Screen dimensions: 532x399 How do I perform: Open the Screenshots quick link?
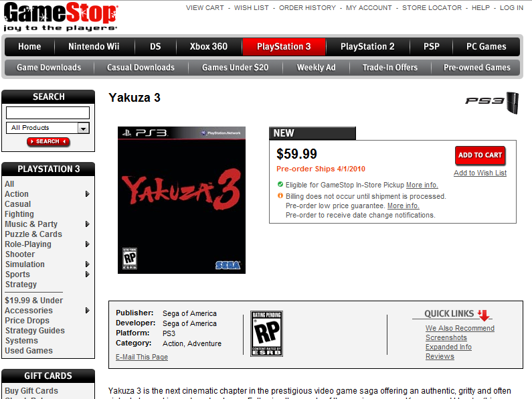[446, 337]
